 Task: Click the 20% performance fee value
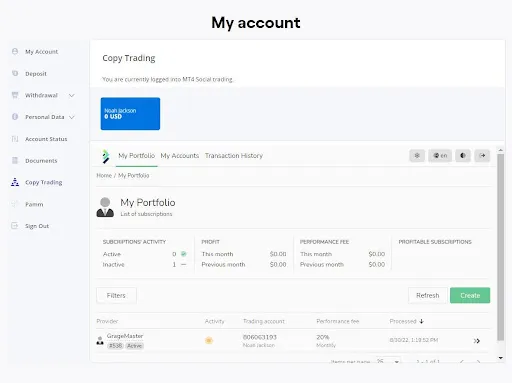click(x=323, y=337)
